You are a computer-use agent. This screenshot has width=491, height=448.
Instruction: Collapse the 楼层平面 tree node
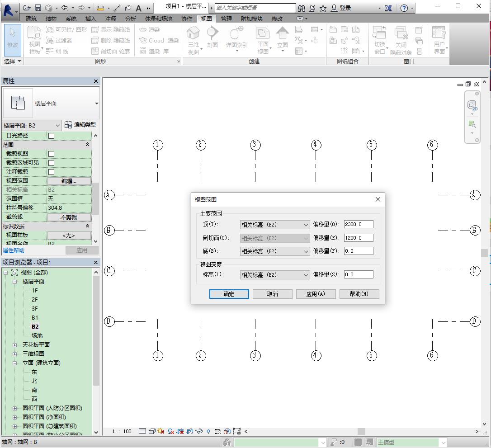(15, 282)
